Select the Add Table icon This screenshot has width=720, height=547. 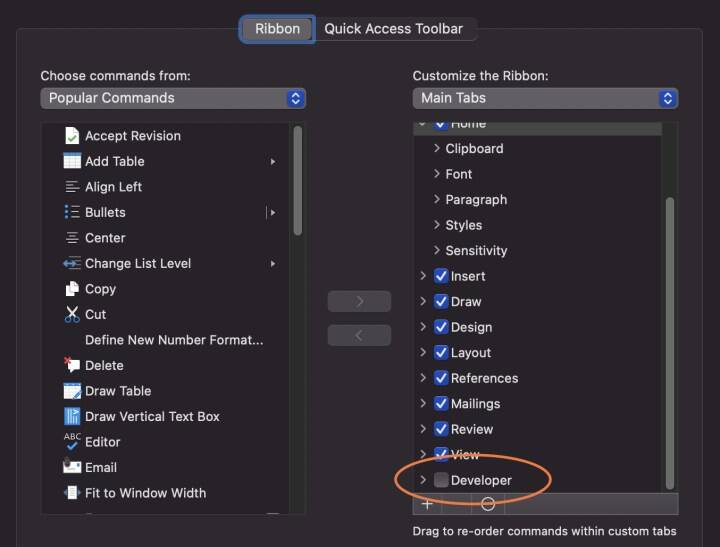72,161
